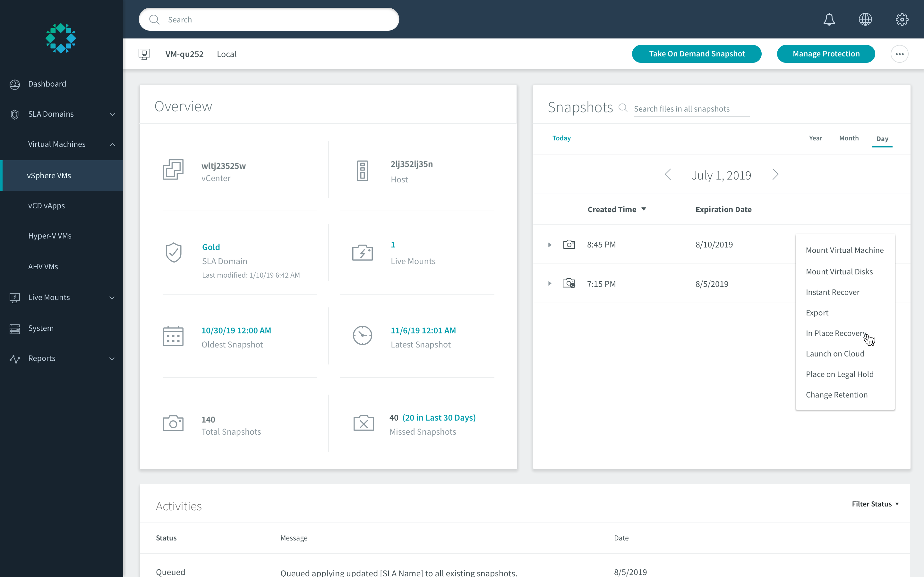Click the camera icon on 8:45 PM snapshot
Image resolution: width=924 pixels, height=577 pixels.
tap(569, 245)
